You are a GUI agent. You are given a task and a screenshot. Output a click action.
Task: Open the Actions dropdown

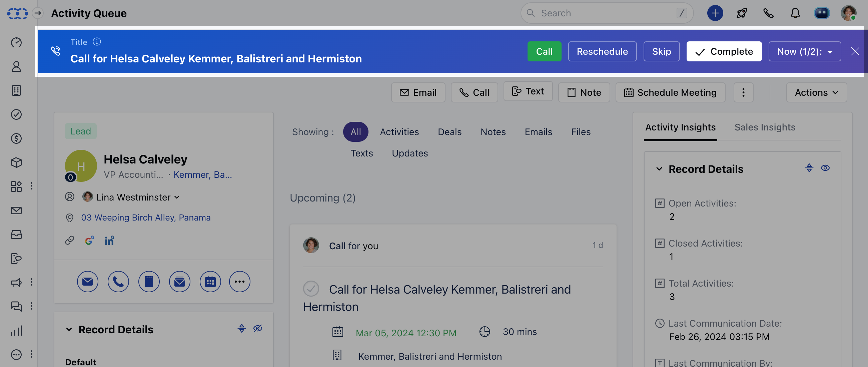point(816,92)
